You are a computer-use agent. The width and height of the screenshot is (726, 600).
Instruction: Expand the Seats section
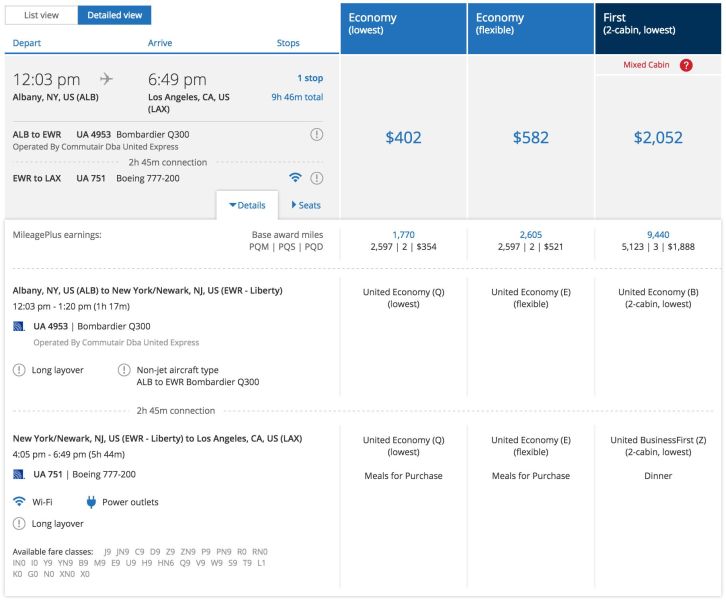(x=306, y=205)
